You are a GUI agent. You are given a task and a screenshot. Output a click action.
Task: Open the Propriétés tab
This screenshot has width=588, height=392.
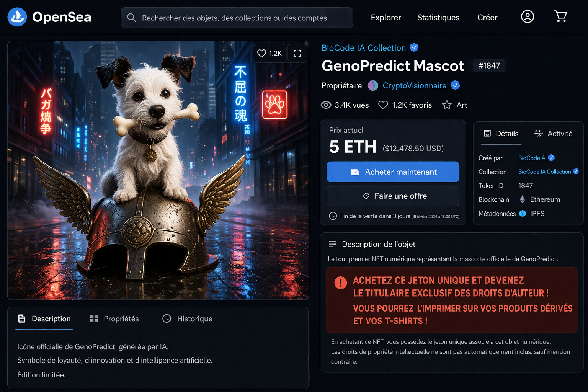[114, 318]
